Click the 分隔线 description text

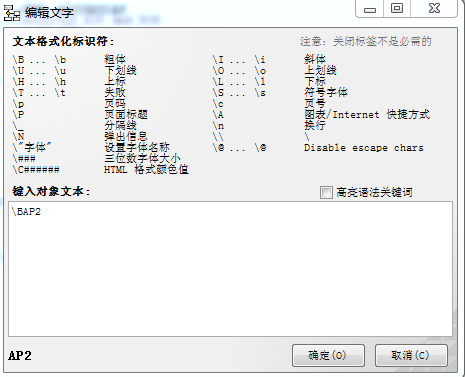click(120, 126)
